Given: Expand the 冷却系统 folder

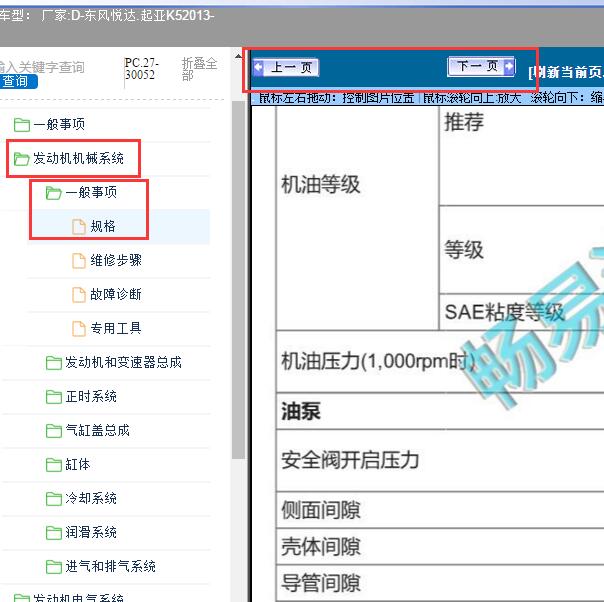Looking at the screenshot, I should pos(91,498).
